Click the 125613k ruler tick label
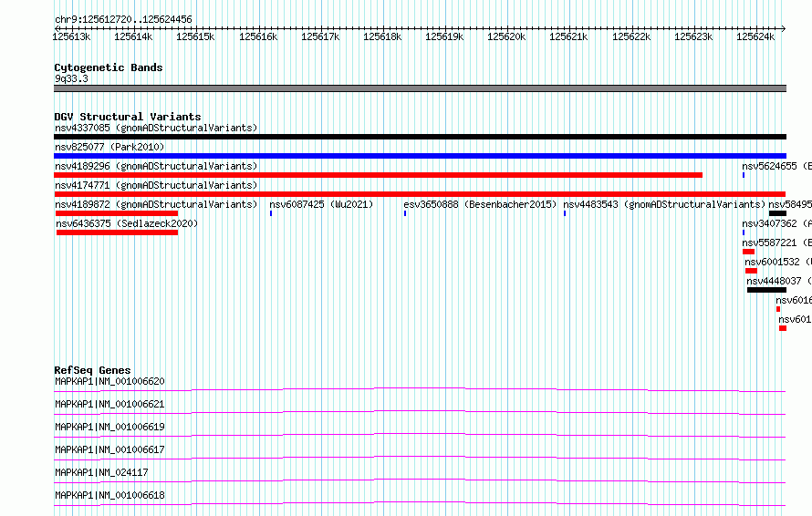Viewport: 812px width, 516px height. coord(71,36)
